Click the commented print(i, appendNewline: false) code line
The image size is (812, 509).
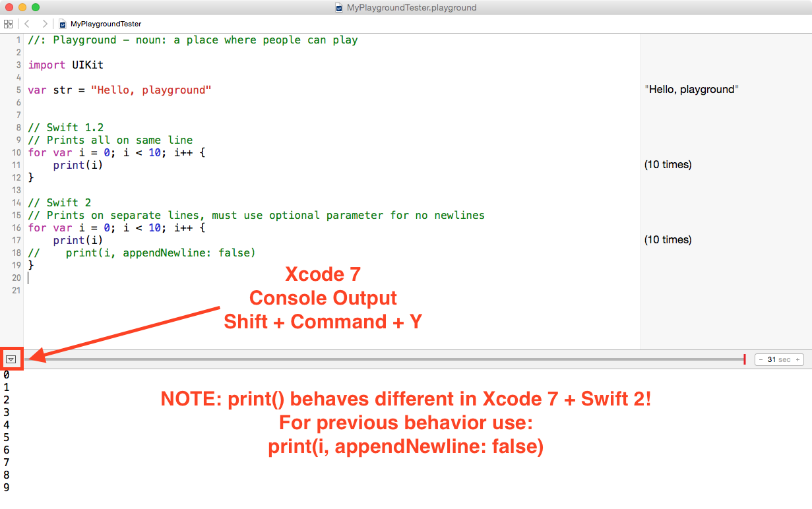142,253
